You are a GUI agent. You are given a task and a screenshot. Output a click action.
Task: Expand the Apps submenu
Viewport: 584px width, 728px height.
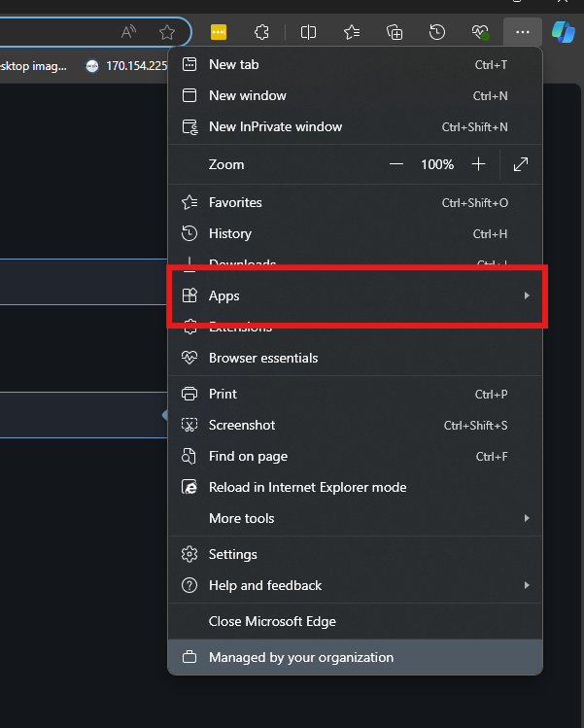point(355,295)
